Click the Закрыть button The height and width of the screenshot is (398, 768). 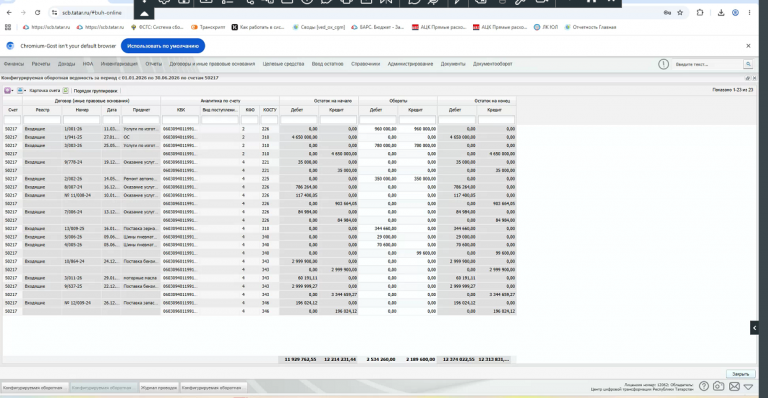740,374
